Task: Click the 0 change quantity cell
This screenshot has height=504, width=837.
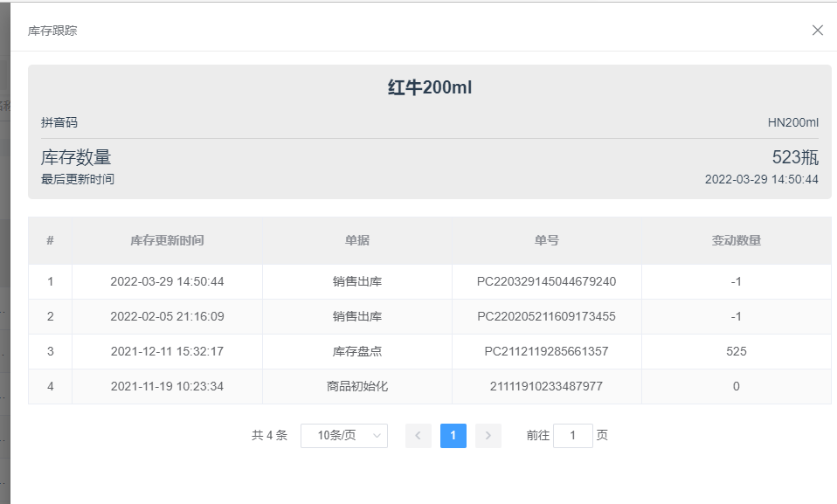Action: (737, 387)
